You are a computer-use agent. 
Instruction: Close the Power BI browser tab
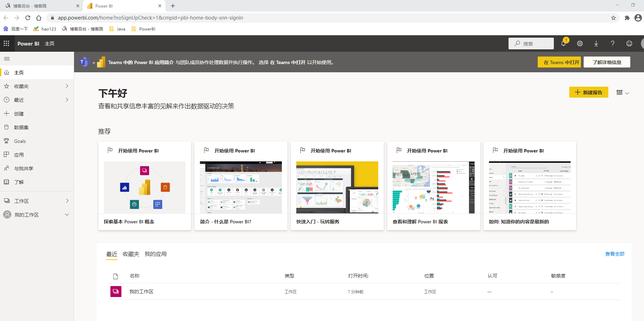point(160,6)
